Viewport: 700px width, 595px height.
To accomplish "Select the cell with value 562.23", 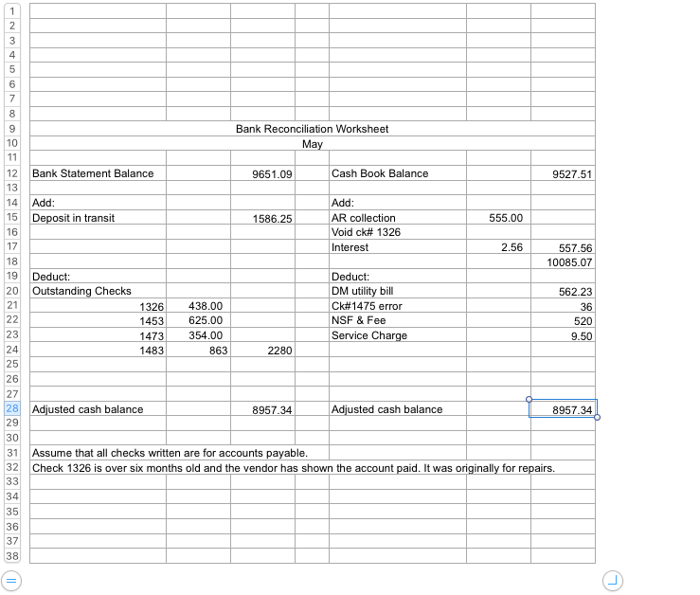I will 563,291.
